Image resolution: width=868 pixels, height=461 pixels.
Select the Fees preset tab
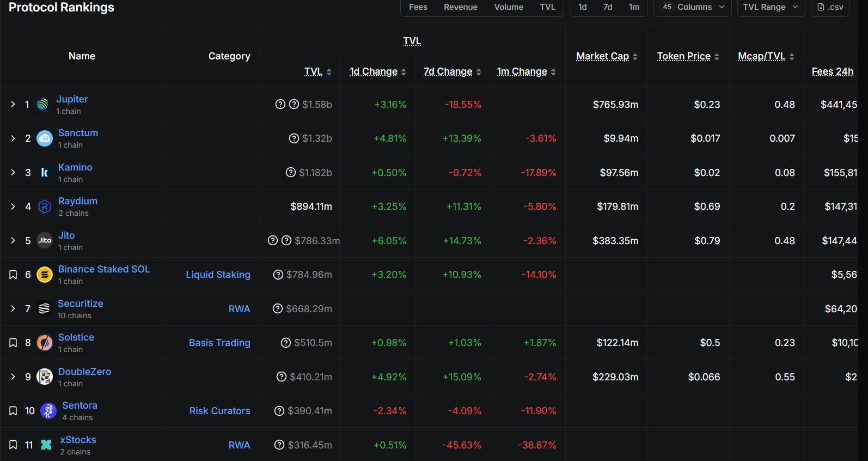point(418,7)
